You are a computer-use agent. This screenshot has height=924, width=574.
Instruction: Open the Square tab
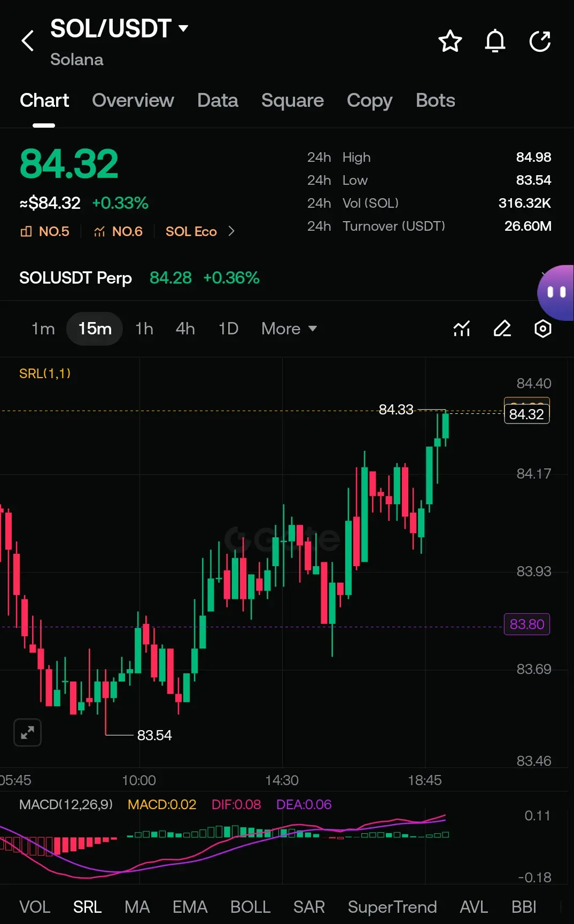[x=292, y=100]
